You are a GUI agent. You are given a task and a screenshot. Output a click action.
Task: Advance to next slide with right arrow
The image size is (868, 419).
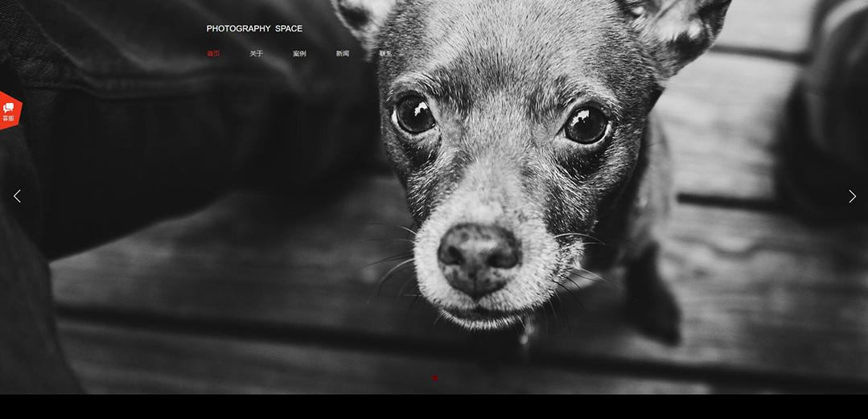tap(852, 196)
